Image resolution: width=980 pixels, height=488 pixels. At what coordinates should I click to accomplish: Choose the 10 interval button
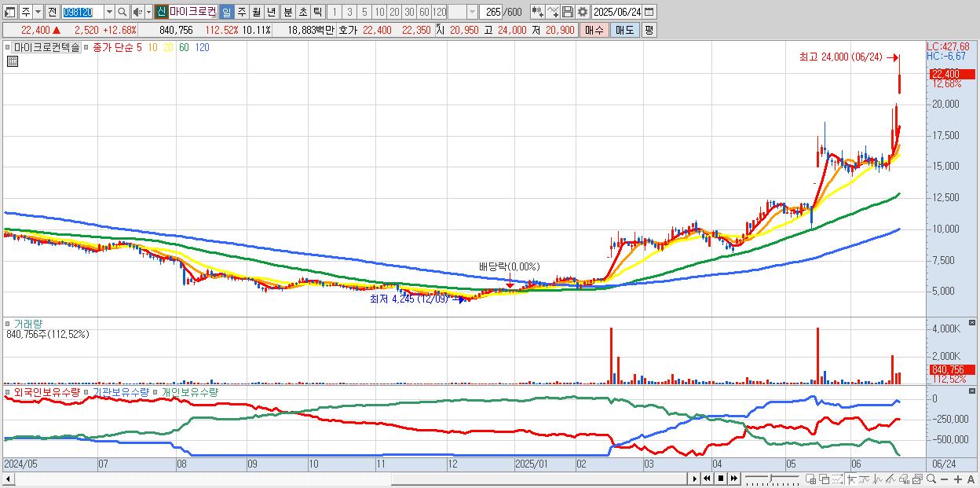(x=379, y=12)
